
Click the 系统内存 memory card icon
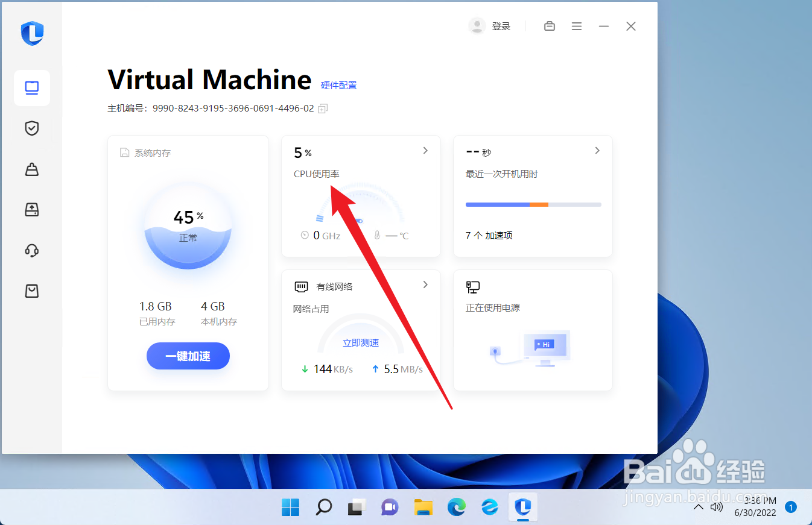pos(124,152)
